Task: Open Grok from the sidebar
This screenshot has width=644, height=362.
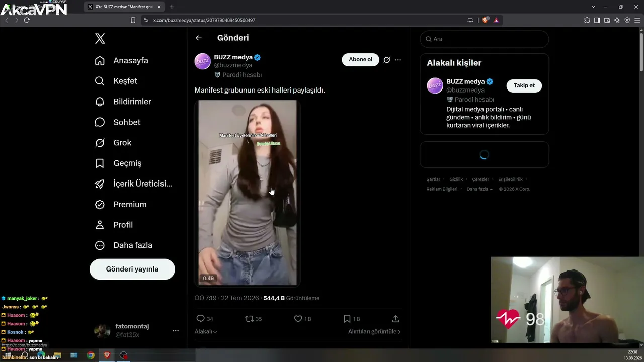Action: [x=113, y=143]
